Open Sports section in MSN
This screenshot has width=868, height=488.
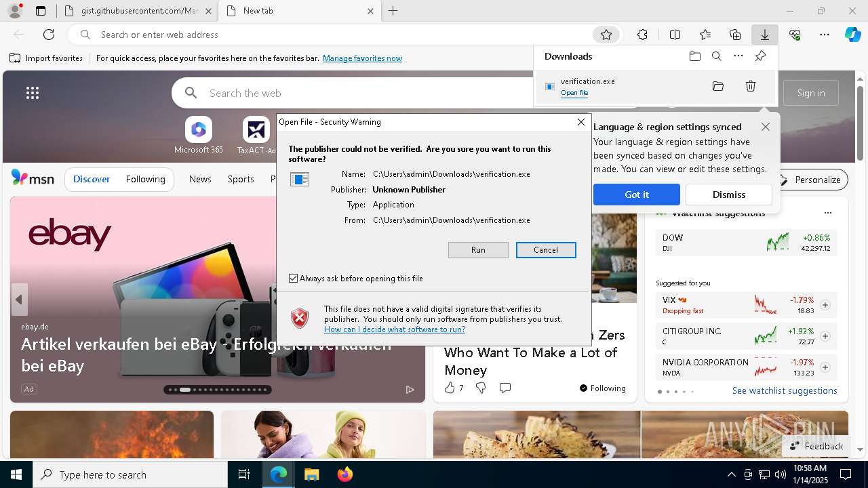[x=241, y=179]
